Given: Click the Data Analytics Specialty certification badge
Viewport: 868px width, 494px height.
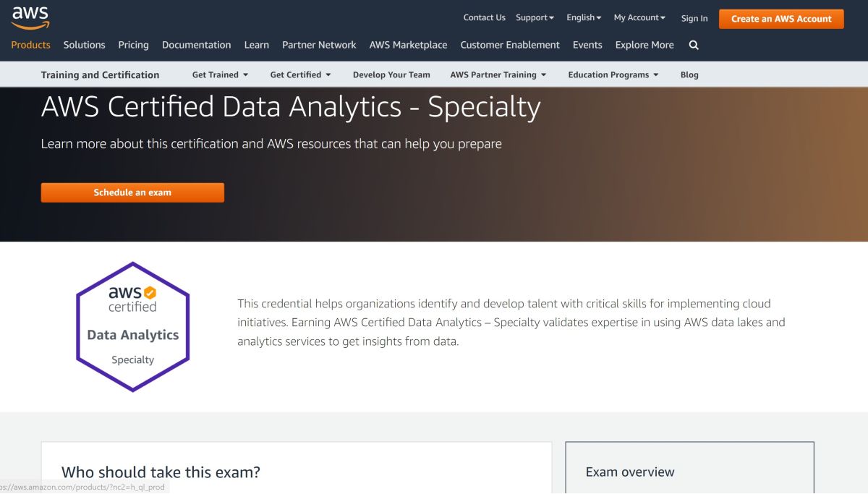Looking at the screenshot, I should point(132,325).
